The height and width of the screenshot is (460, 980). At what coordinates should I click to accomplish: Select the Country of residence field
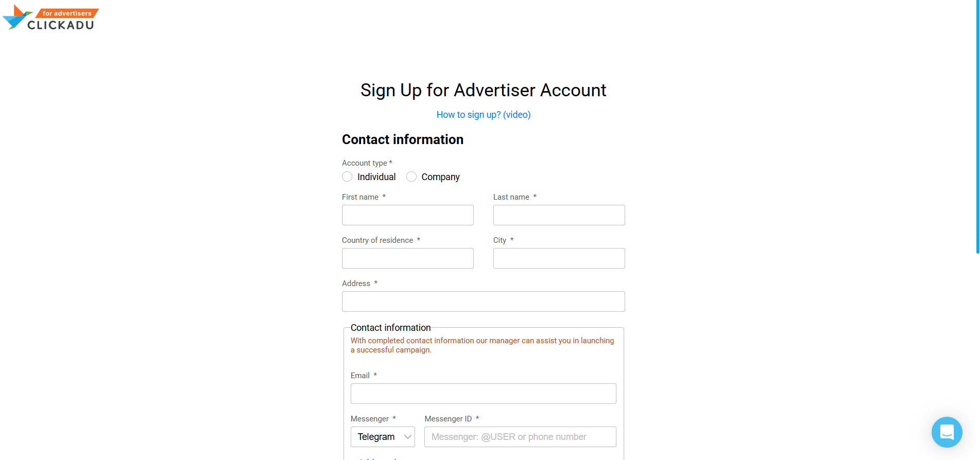pos(407,258)
